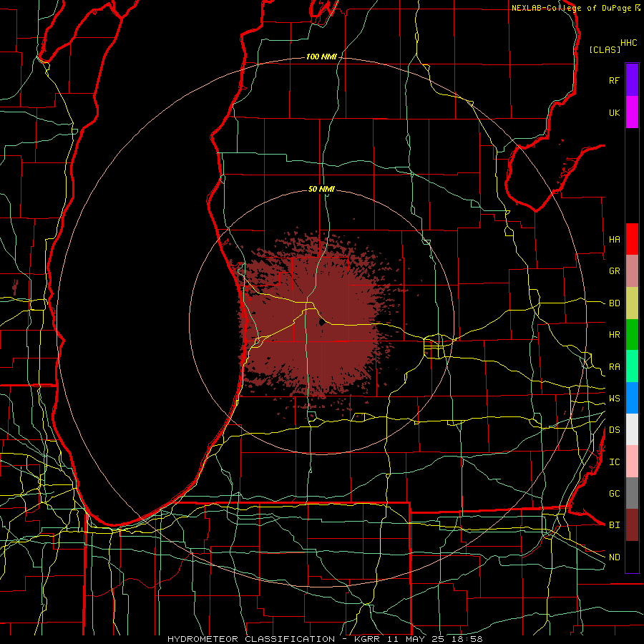Click the black radar site marker at echo center
Screen dimensions: 644x644
(322, 323)
